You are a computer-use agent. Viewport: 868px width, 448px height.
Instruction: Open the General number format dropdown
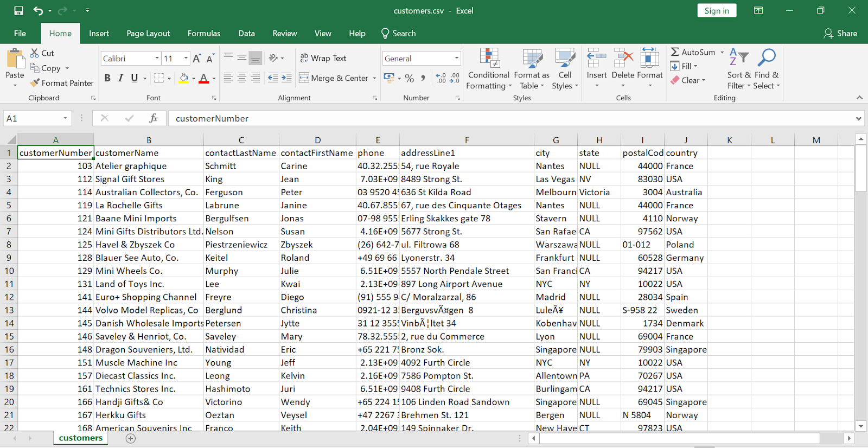(456, 59)
